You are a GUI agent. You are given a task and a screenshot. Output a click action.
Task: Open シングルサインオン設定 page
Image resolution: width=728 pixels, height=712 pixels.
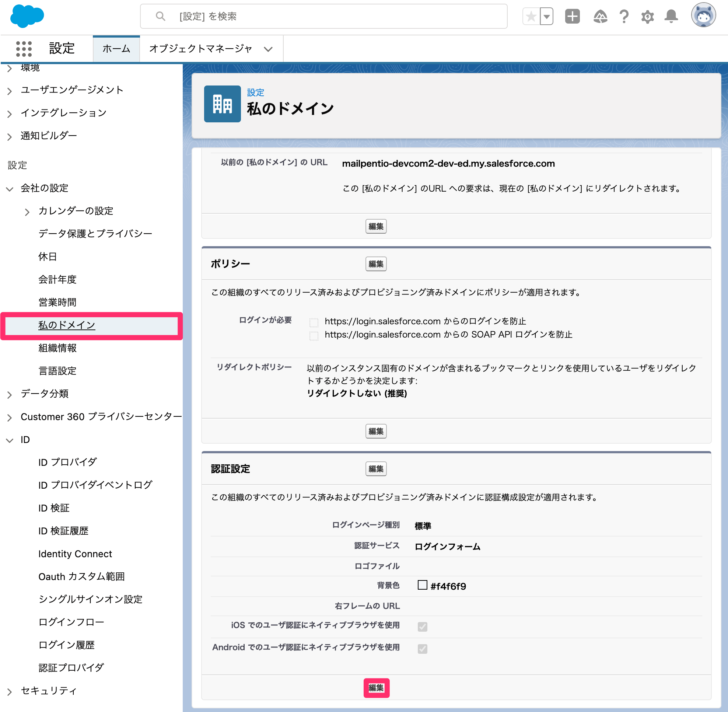[x=91, y=599]
